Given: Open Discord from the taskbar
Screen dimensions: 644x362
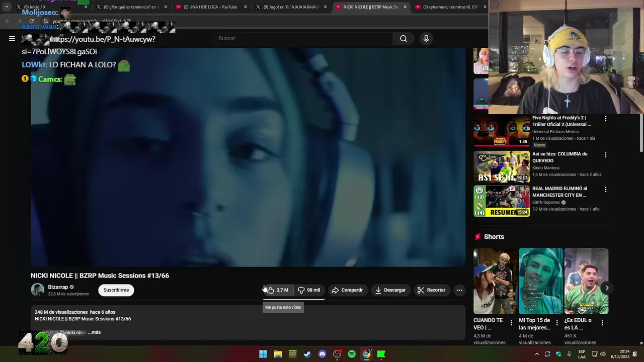Looking at the screenshot, I should click(323, 354).
